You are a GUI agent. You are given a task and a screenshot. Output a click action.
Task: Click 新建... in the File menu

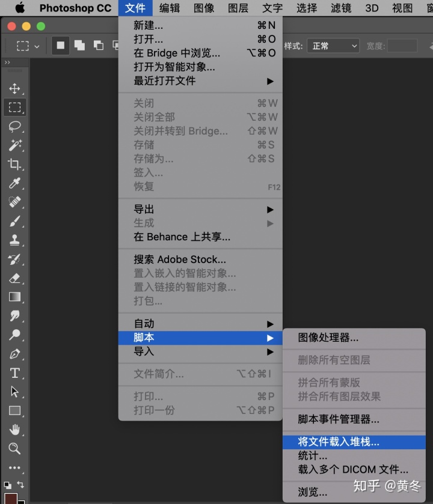(200, 25)
